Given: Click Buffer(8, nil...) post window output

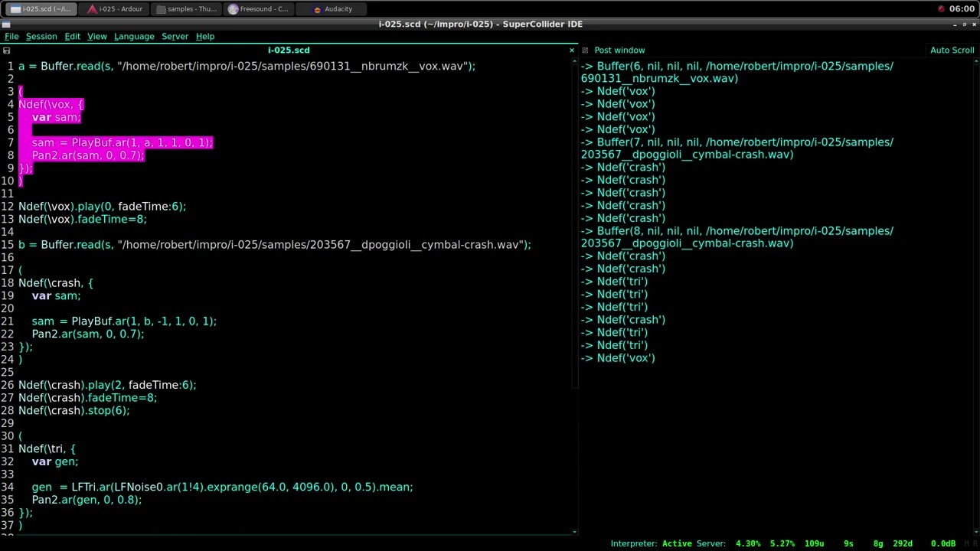Looking at the screenshot, I should (737, 236).
